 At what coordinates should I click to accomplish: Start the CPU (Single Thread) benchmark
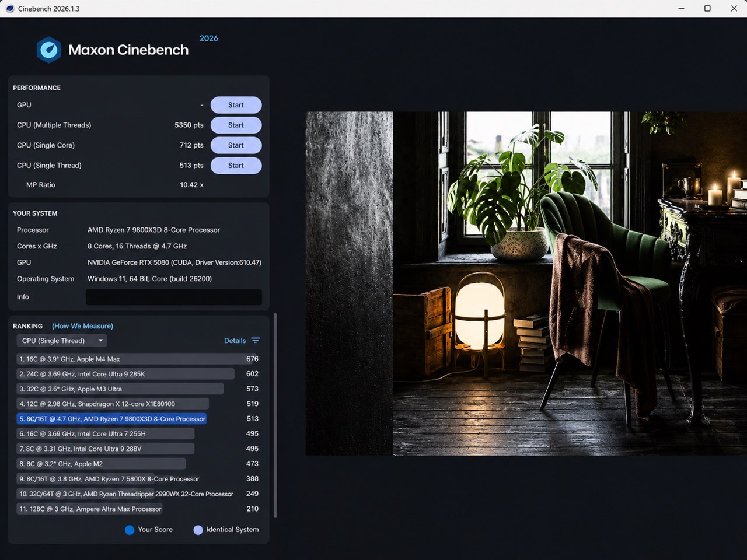(236, 166)
